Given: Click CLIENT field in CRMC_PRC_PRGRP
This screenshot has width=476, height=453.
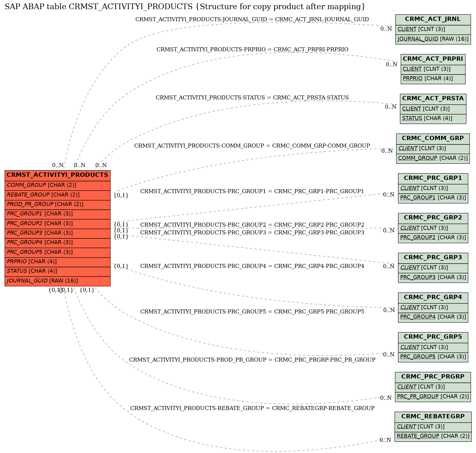Looking at the screenshot, I should (433, 387).
